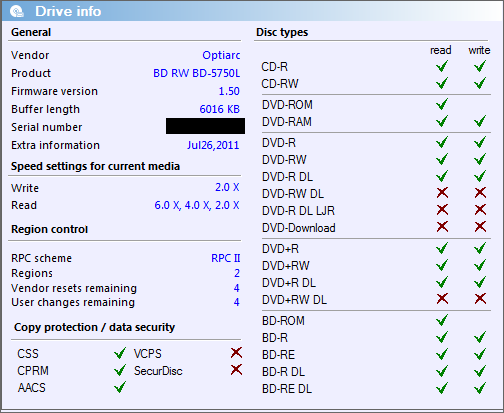Viewport: 504px width, 413px height.
Task: Click the DVD-RAM write checkmark
Action: [480, 121]
